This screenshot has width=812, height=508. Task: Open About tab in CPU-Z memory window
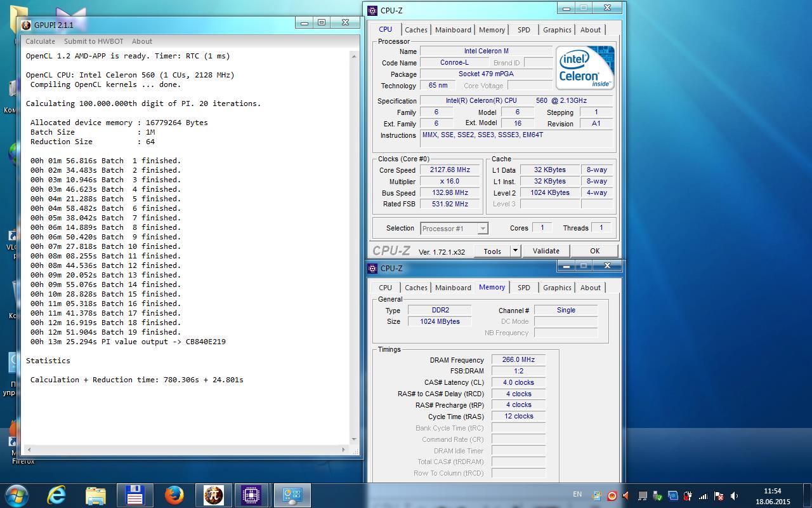point(591,288)
